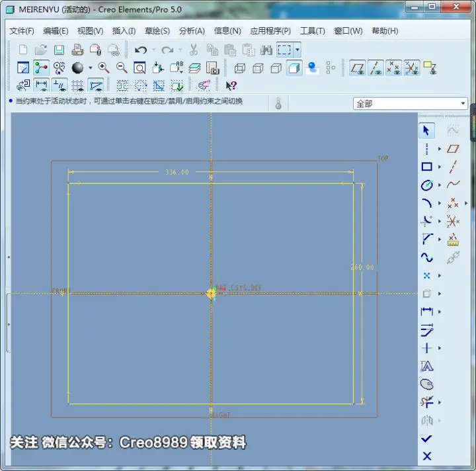Expand the selection box dropdown arrow
The image size is (476, 471).
click(x=297, y=50)
